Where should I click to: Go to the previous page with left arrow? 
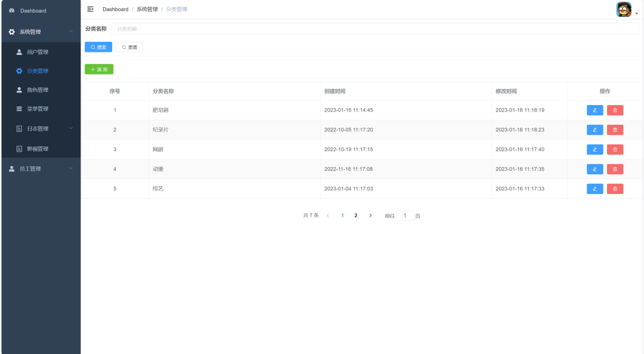click(x=328, y=216)
